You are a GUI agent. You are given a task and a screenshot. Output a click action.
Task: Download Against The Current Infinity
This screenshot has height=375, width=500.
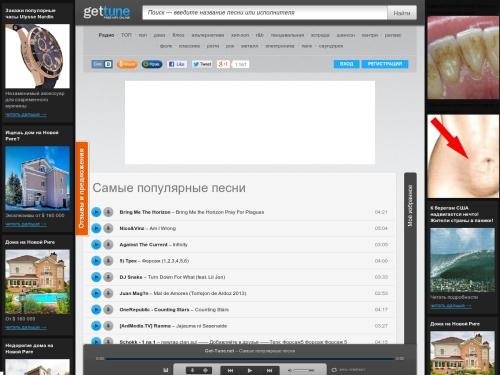coord(108,245)
